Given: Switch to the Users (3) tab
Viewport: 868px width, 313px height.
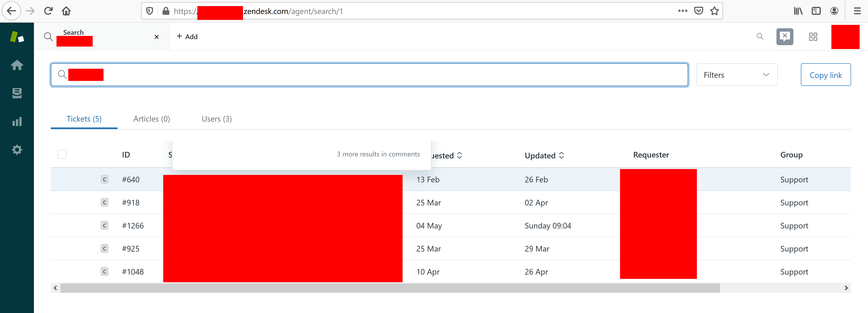Looking at the screenshot, I should click(x=216, y=119).
